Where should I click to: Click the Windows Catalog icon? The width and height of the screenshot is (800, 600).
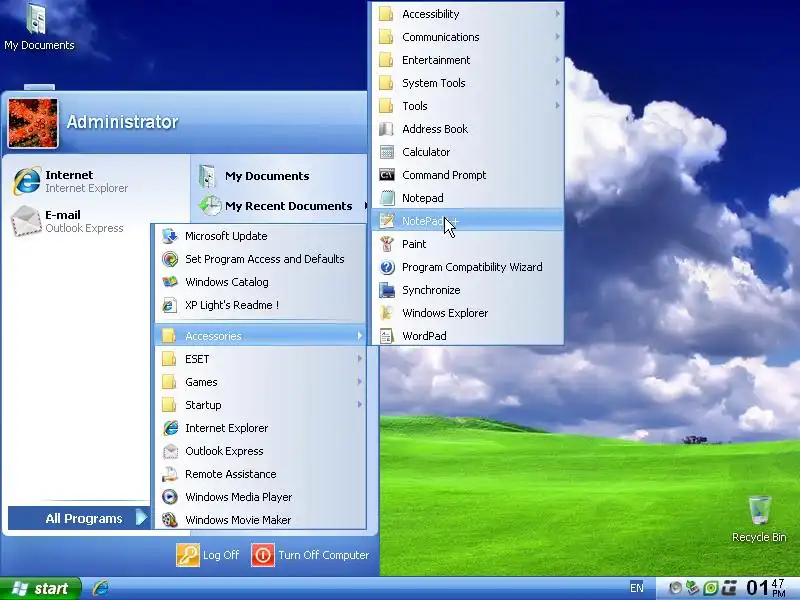tap(169, 282)
